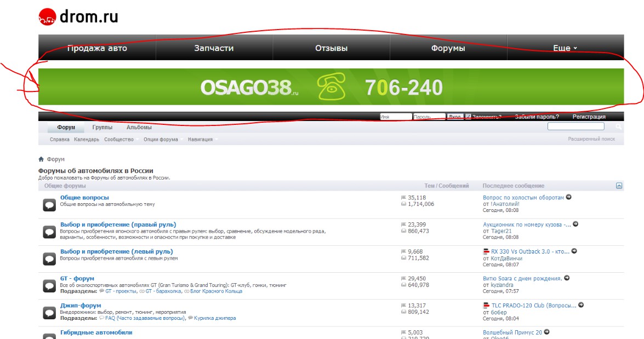
Task: Open Курилка джипера subforum
Action: click(215, 318)
